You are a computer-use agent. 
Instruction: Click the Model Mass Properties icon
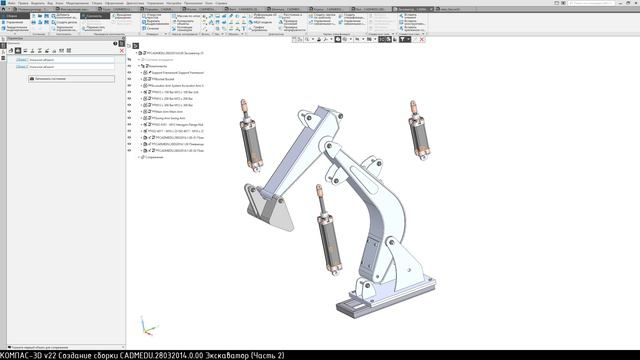[251, 22]
